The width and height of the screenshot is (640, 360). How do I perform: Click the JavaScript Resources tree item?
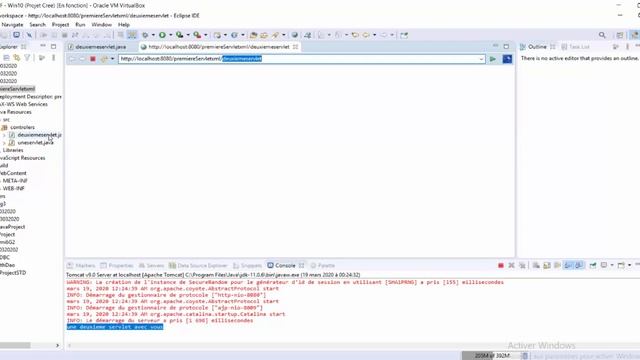[x=22, y=158]
